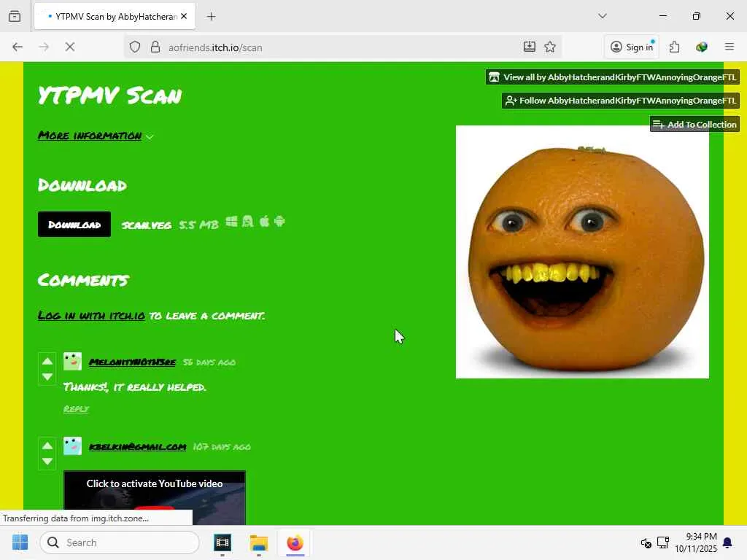
Task: Open the notifications bell icon
Action: click(727, 542)
